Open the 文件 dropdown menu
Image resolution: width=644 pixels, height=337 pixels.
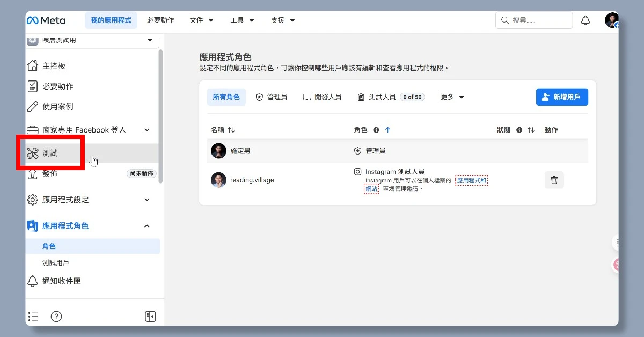point(202,20)
